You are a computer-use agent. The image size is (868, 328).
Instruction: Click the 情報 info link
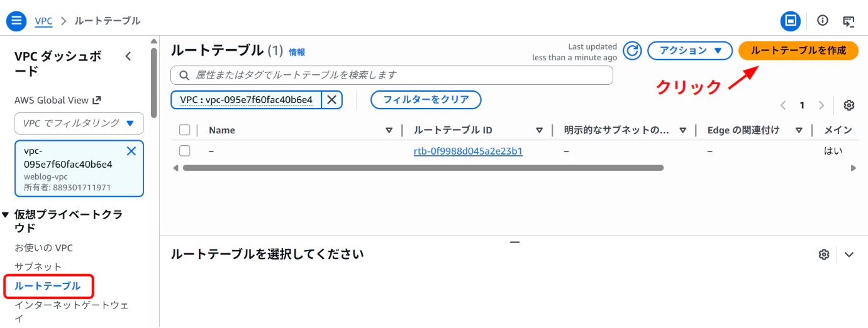[297, 52]
